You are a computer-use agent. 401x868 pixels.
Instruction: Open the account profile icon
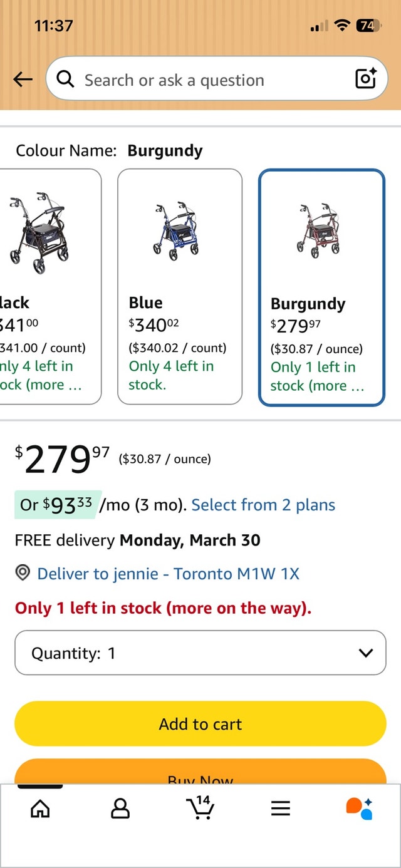(x=120, y=809)
